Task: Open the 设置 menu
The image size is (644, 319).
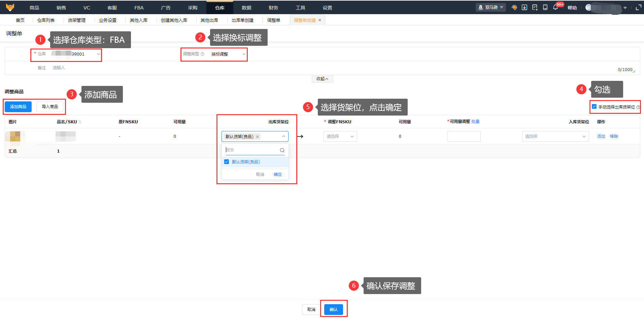Action: point(327,7)
